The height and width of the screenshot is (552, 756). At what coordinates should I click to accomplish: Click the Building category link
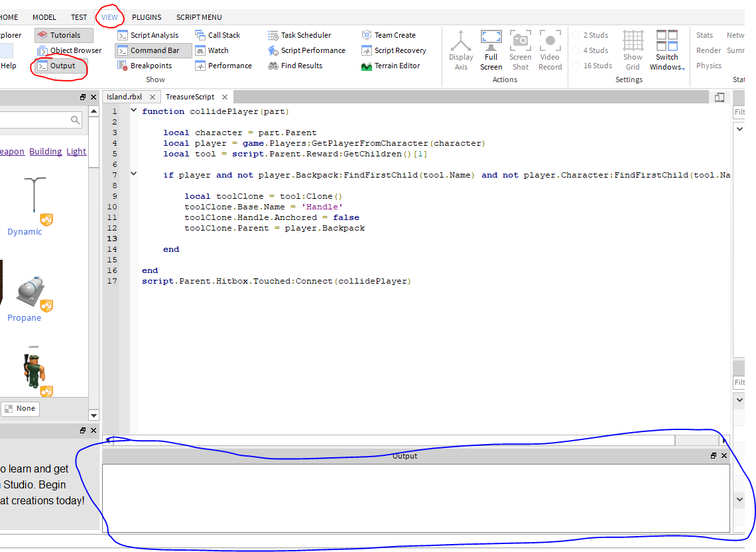coord(46,152)
